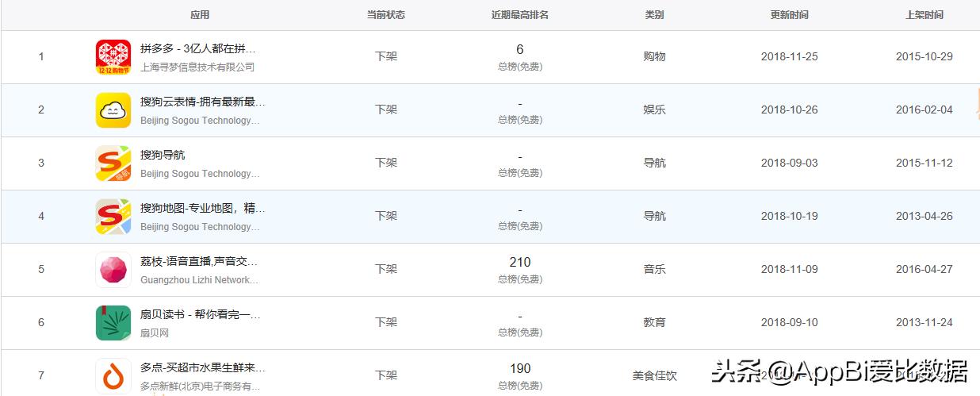The width and height of the screenshot is (980, 396).
Task: Click Beijing Sogou Technology under 搜狗导航
Action: pyautogui.click(x=201, y=174)
